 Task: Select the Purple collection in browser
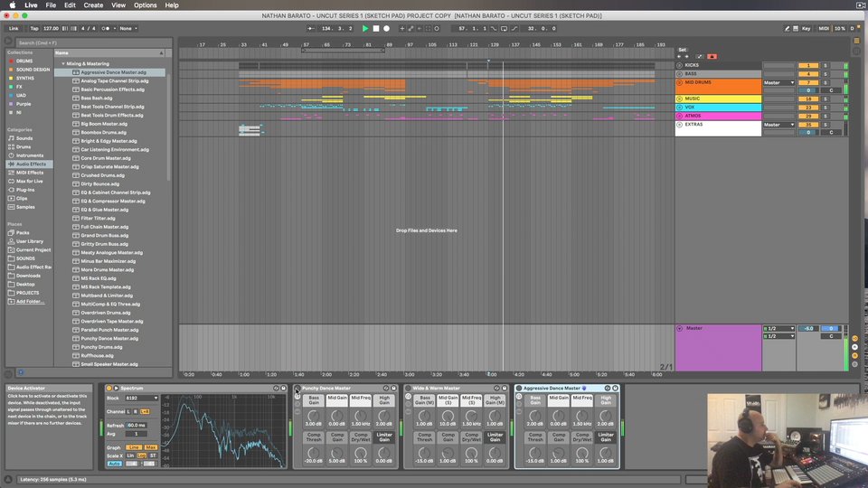(x=24, y=104)
